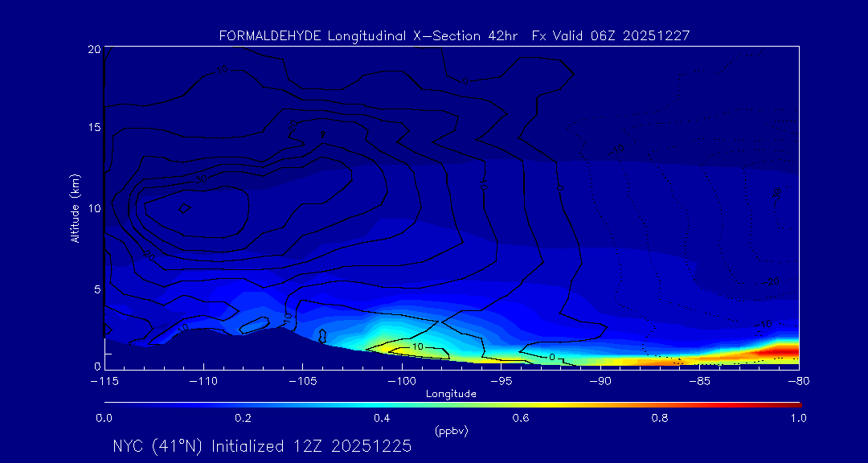Click the 20 km altitude tick label
Viewport: 868px width, 463px height.
point(92,49)
